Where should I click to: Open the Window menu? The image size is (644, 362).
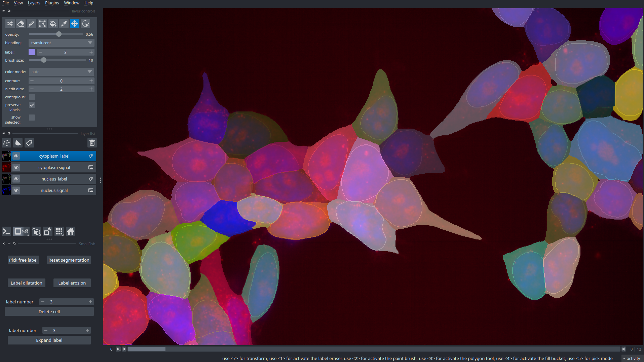click(x=72, y=3)
